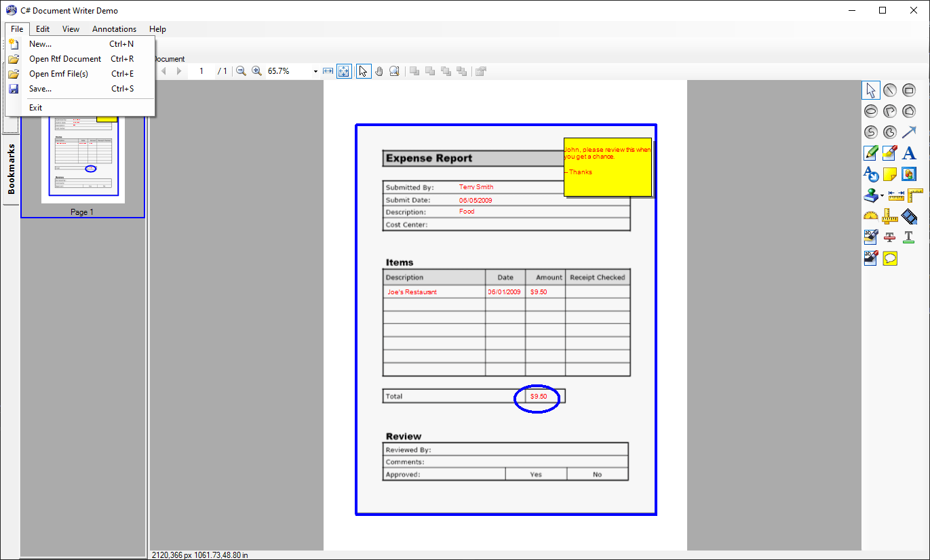Select the protractor measurement tool

pos(870,217)
